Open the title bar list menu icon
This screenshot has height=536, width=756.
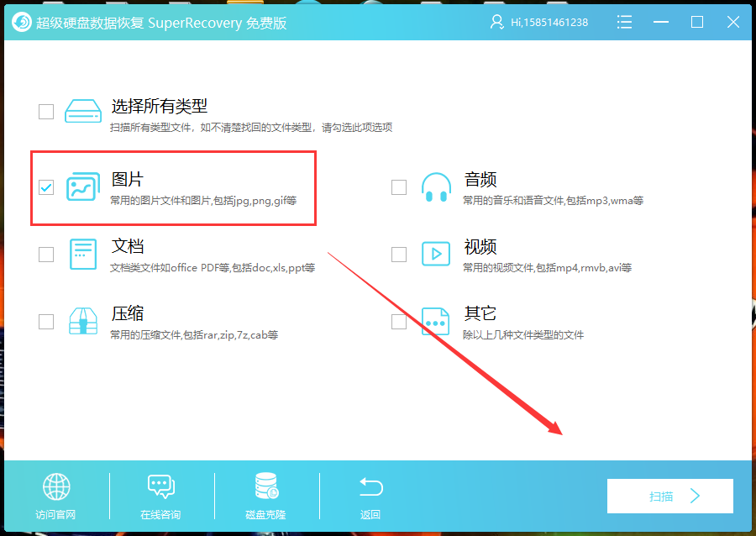pos(624,22)
